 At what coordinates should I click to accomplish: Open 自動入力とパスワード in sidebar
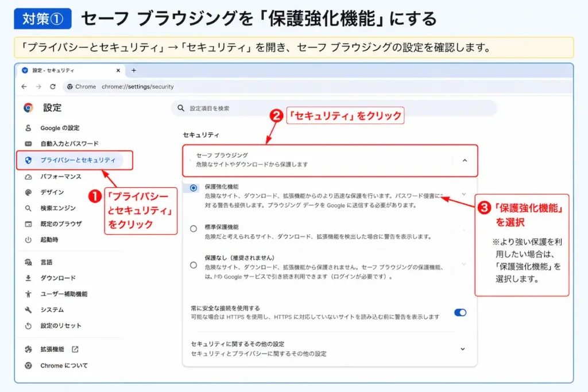click(x=69, y=143)
